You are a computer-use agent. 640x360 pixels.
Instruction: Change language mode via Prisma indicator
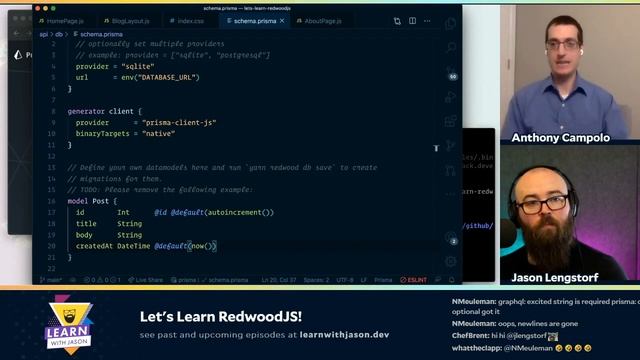[x=383, y=280]
